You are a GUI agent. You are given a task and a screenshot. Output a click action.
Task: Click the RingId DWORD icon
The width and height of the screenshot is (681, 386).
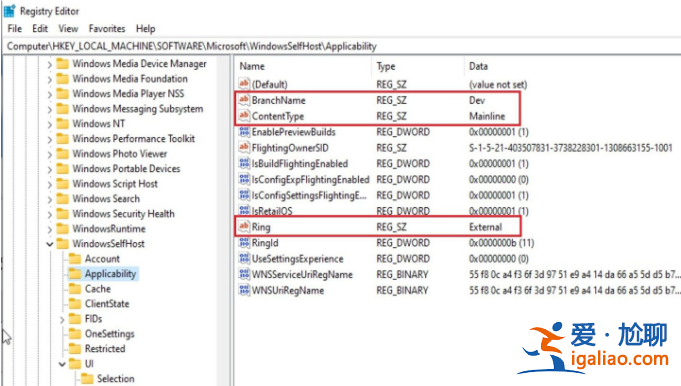(244, 243)
